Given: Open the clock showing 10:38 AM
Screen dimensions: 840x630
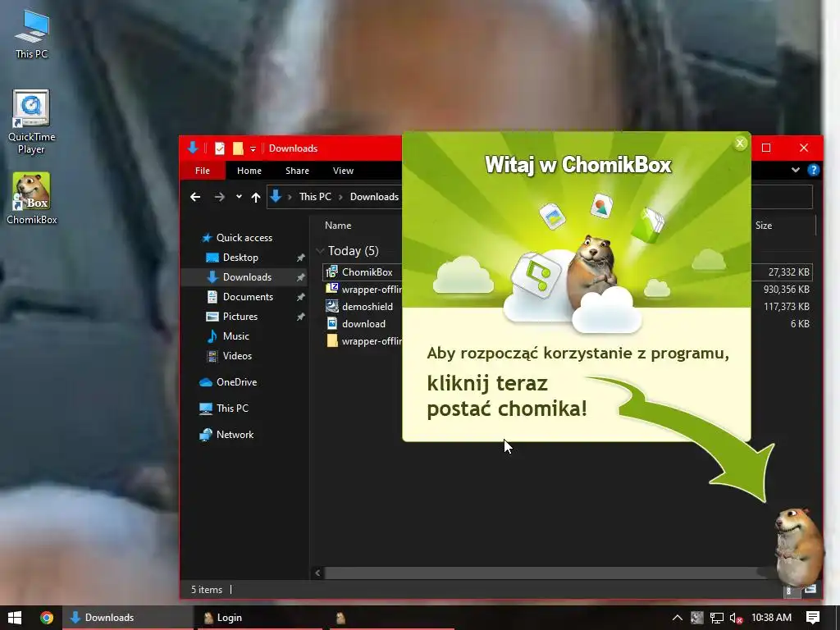Looking at the screenshot, I should 771,618.
